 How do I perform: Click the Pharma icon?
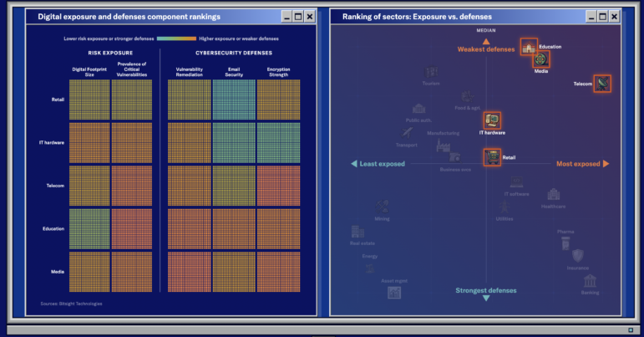565,243
